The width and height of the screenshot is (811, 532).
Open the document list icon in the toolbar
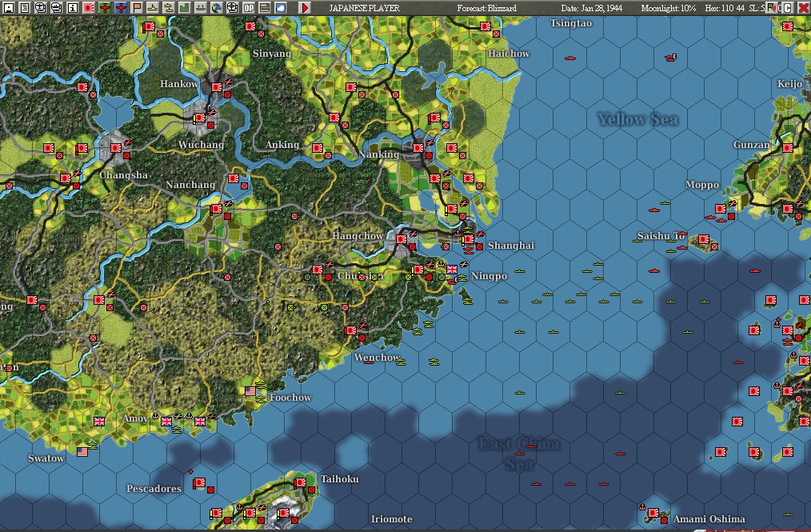(x=24, y=8)
